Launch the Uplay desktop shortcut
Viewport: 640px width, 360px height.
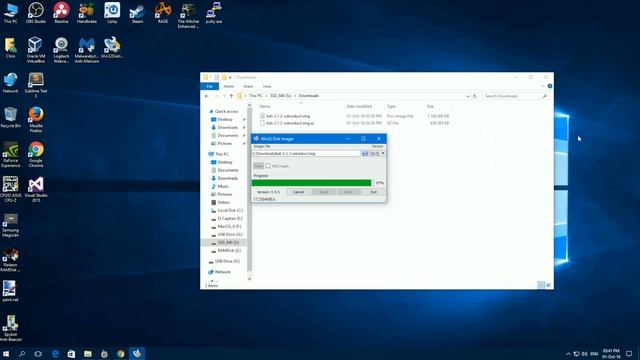point(112,13)
